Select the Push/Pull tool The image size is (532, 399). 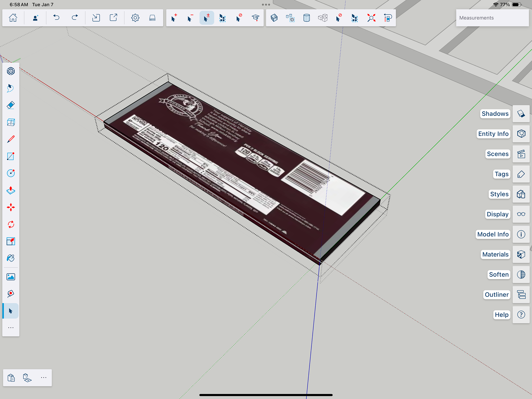tap(11, 190)
